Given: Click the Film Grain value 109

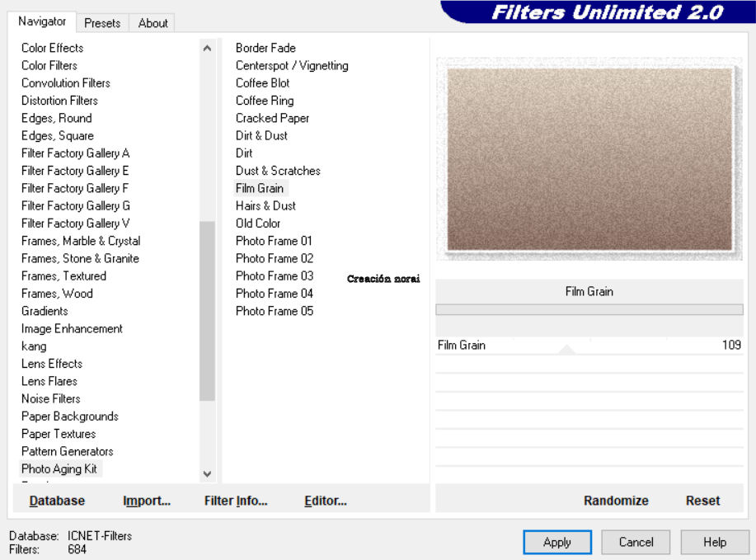Looking at the screenshot, I should (731, 345).
